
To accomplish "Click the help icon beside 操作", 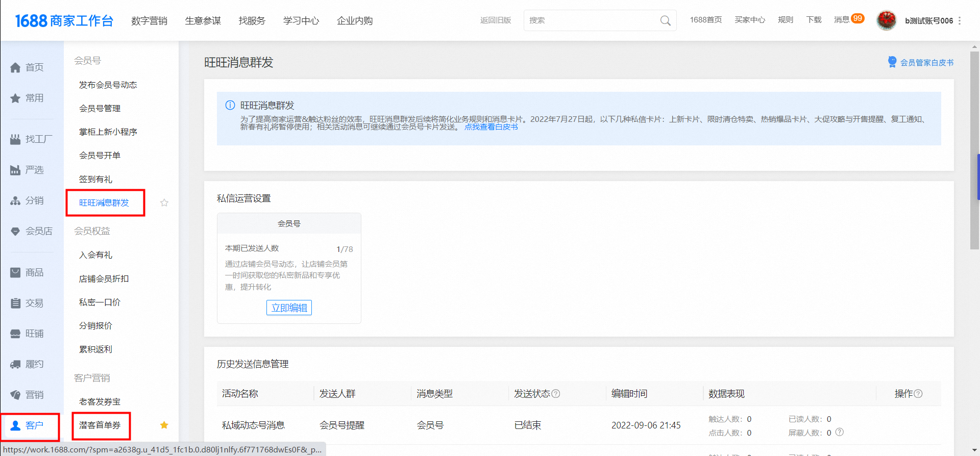I will pos(918,394).
